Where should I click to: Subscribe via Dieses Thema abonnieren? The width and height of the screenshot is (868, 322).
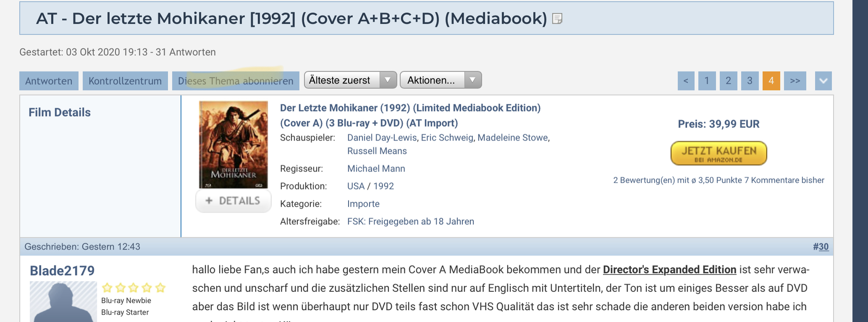pyautogui.click(x=236, y=81)
